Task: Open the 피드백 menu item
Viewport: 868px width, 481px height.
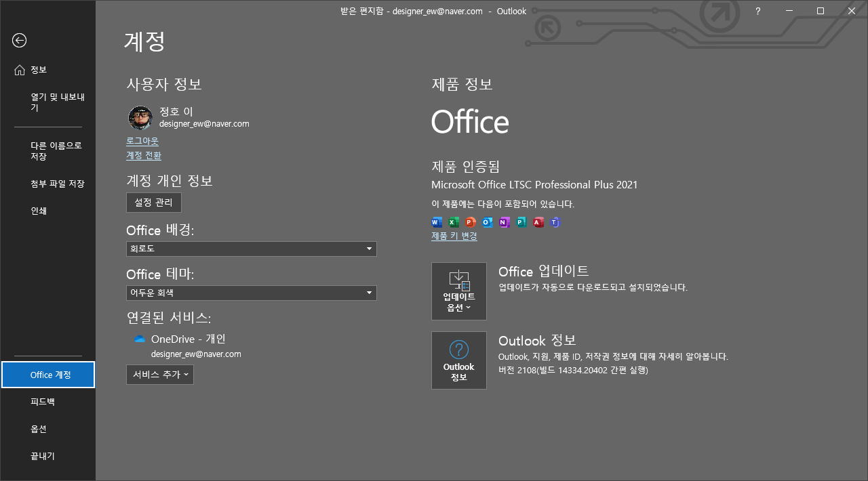Action: pyautogui.click(x=47, y=402)
